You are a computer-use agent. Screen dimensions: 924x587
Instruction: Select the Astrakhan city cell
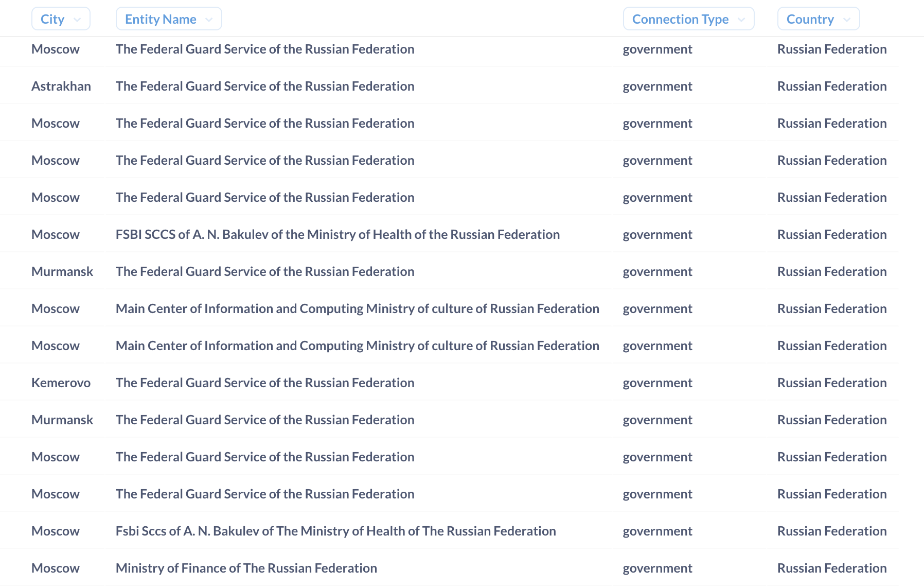(x=61, y=86)
